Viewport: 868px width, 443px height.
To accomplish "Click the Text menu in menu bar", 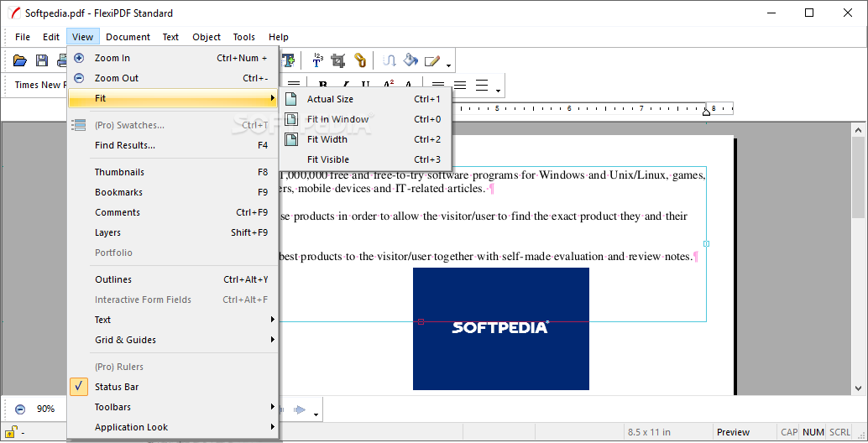I will click(x=170, y=37).
